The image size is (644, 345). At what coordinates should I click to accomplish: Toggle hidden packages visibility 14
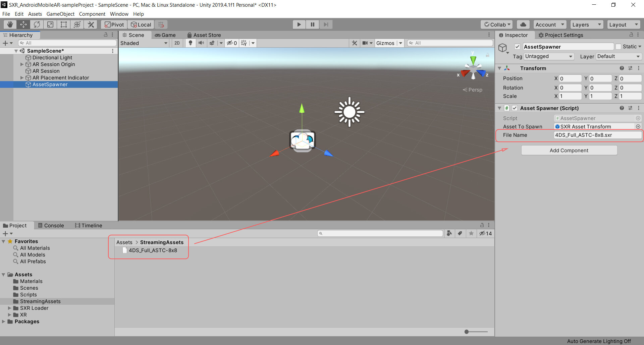(x=485, y=233)
